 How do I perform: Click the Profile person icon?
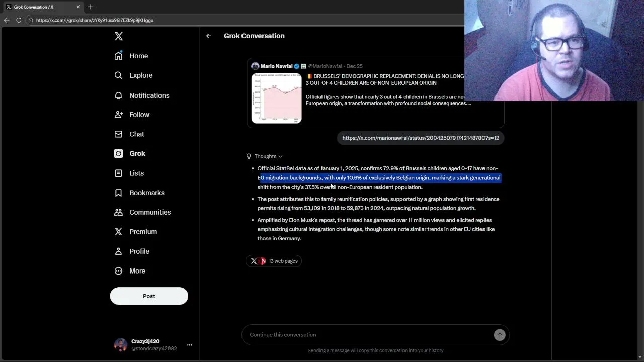118,251
